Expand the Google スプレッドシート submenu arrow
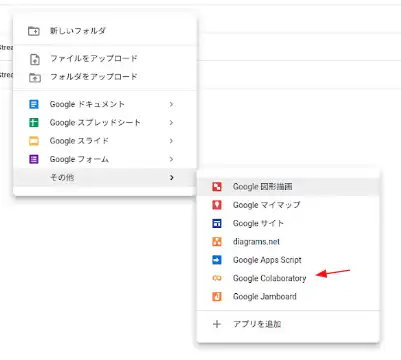 tap(171, 123)
